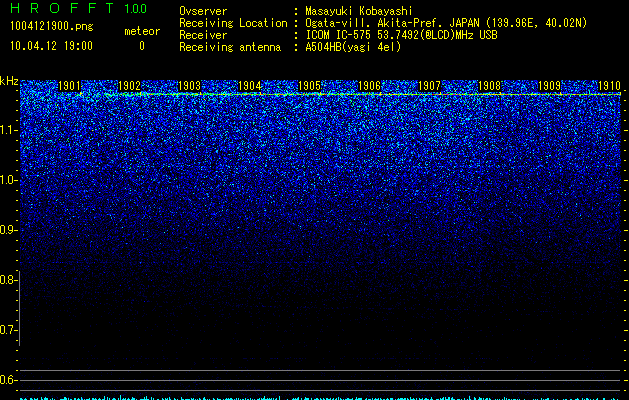
Task: Click time marker 1906 on spectrogram
Action: [369, 86]
